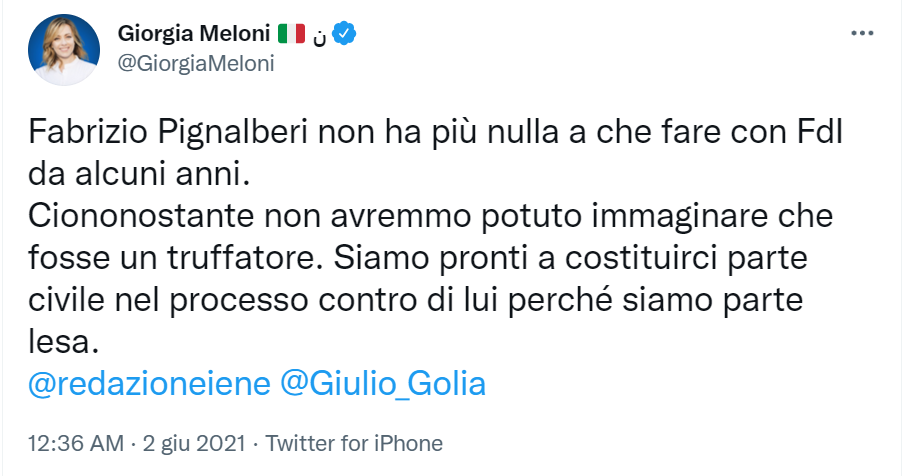The height and width of the screenshot is (476, 902).
Task: Click the Italian flag emoji
Action: click(x=290, y=34)
